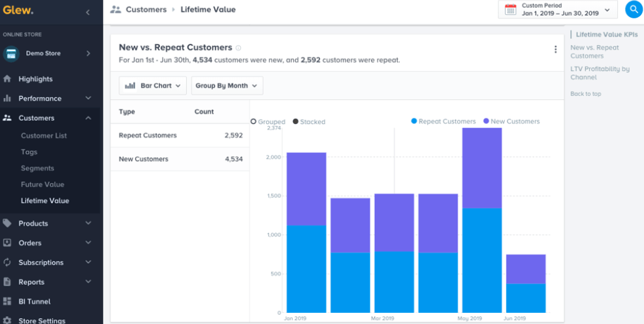Expand the Reports menu chevron
The width and height of the screenshot is (644, 324).
pos(88,282)
